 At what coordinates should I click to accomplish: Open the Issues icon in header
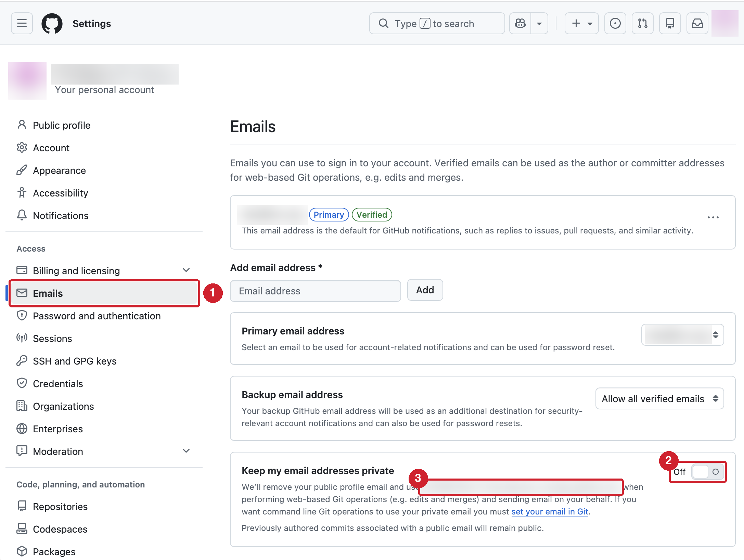[x=615, y=23]
